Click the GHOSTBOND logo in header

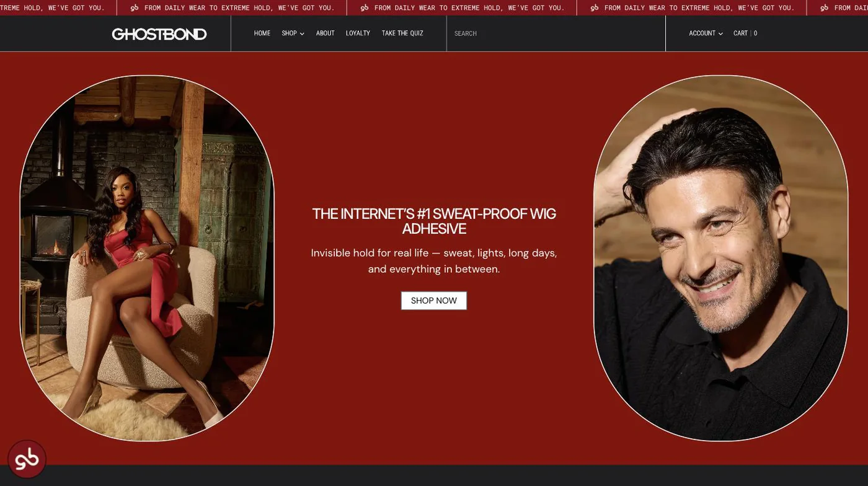coord(159,34)
